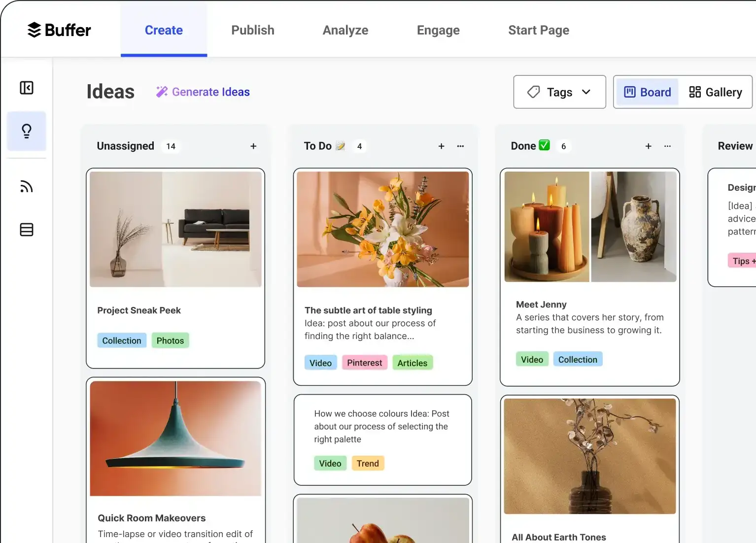Screen dimensions: 756x543
Task: Open the How we choose colours card
Action: [x=383, y=440]
